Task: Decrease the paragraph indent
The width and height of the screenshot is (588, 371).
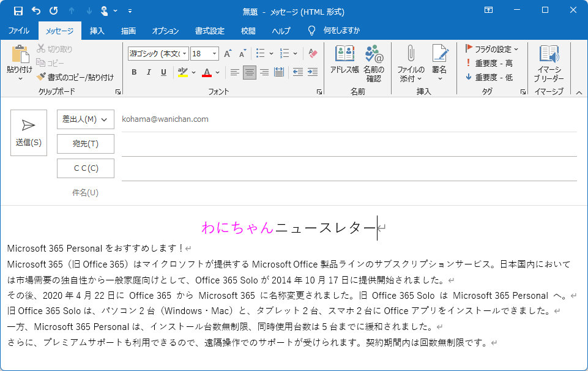Action: [x=298, y=72]
